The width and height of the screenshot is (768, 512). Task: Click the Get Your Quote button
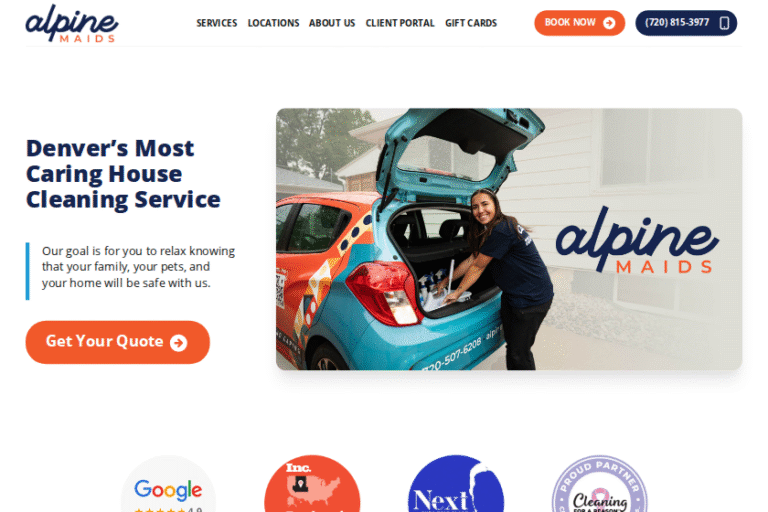click(x=118, y=342)
